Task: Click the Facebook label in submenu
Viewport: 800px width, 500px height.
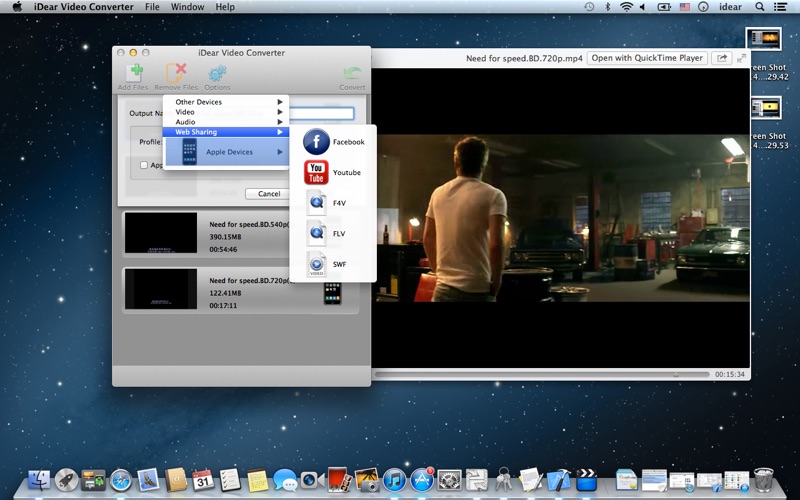Action: [x=348, y=142]
